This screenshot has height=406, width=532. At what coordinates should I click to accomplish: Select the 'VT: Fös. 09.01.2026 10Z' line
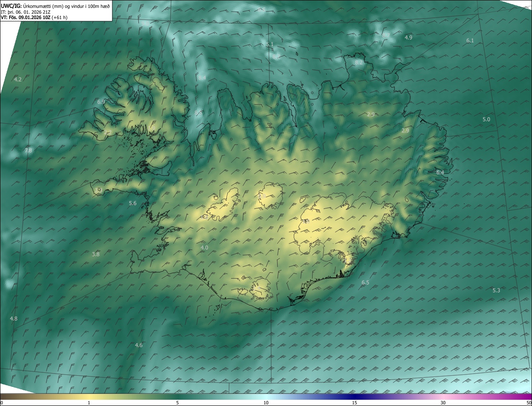tap(34, 17)
